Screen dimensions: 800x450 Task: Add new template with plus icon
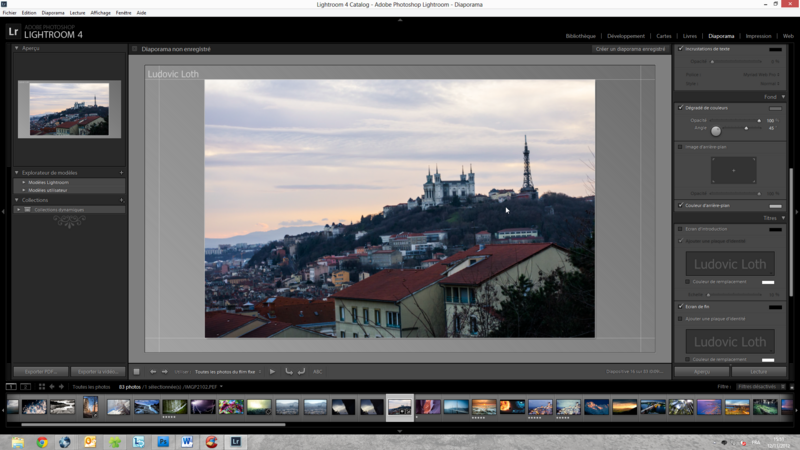pyautogui.click(x=122, y=173)
